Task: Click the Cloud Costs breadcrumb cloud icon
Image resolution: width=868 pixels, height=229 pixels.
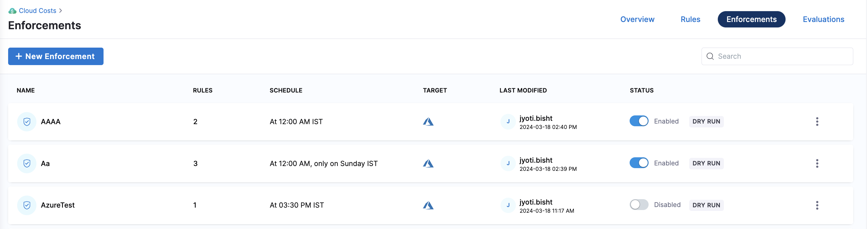Action: (x=12, y=11)
